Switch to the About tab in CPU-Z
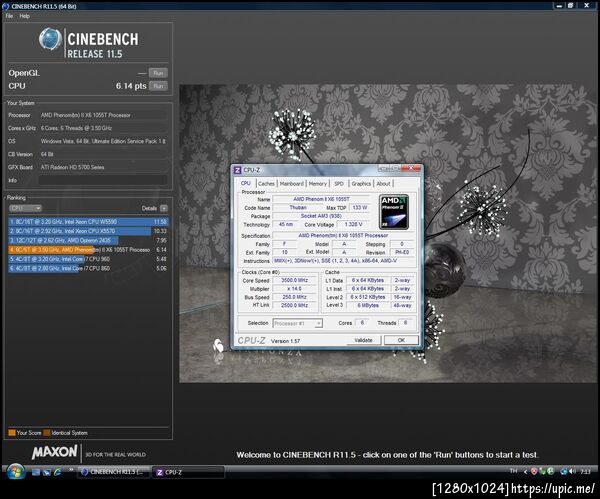 point(383,184)
